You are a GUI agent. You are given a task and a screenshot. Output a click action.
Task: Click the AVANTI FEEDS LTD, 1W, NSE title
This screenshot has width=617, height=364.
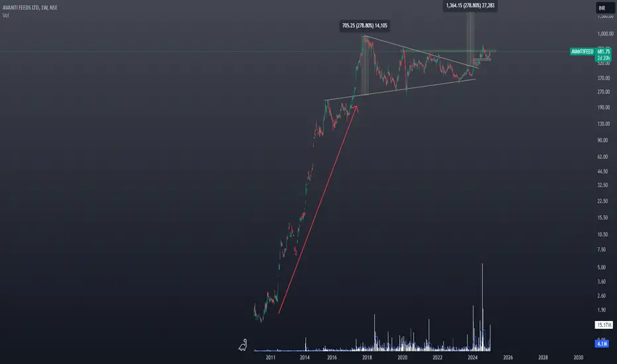coord(30,7)
